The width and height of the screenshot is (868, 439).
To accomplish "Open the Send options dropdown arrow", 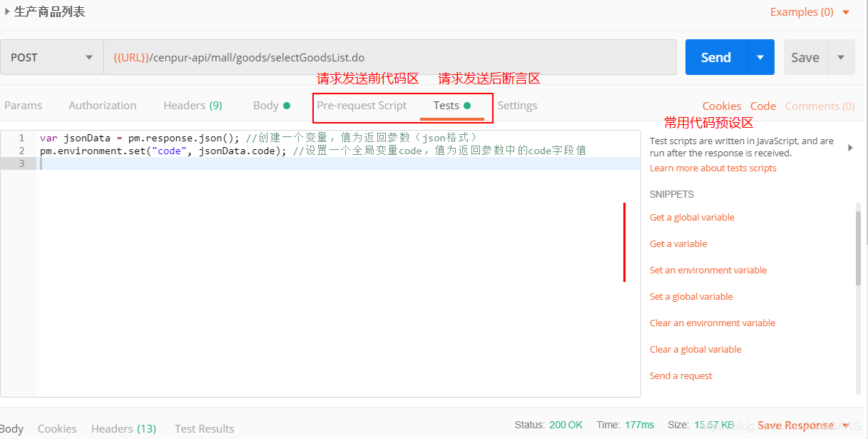I will [760, 57].
